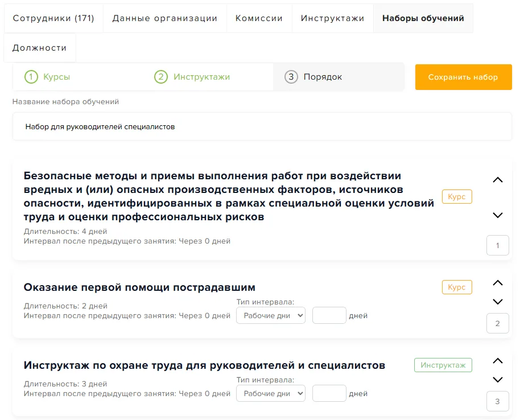Click the text Длительность: 2 дней

coord(65,306)
